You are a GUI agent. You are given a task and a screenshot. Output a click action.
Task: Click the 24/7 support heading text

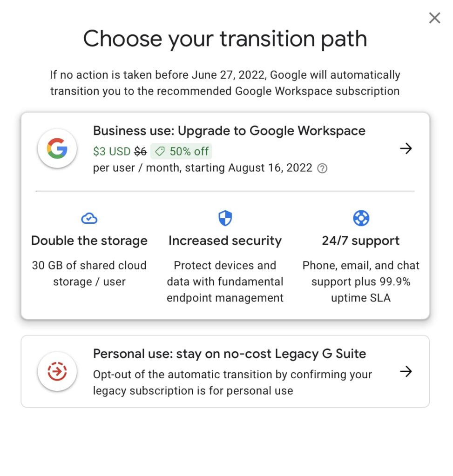(x=360, y=241)
